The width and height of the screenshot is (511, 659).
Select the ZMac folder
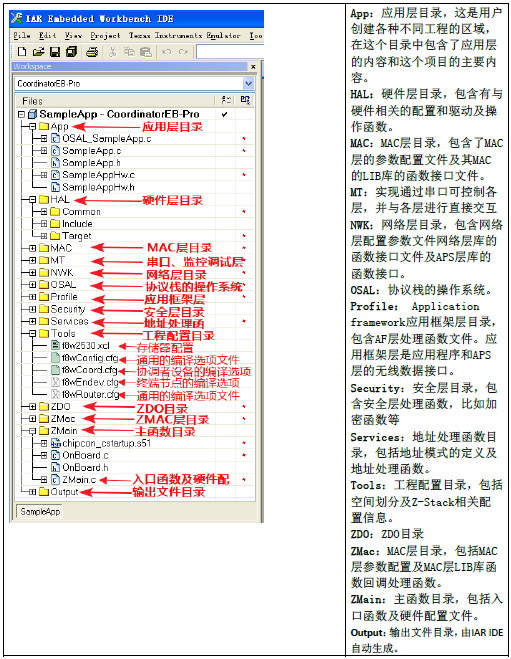click(63, 419)
